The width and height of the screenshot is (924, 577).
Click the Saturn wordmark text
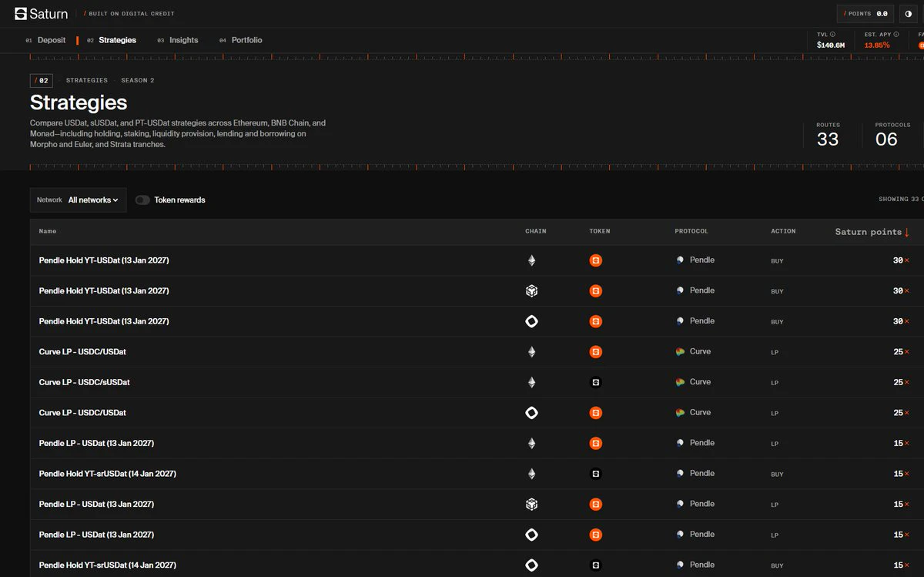pyautogui.click(x=49, y=14)
